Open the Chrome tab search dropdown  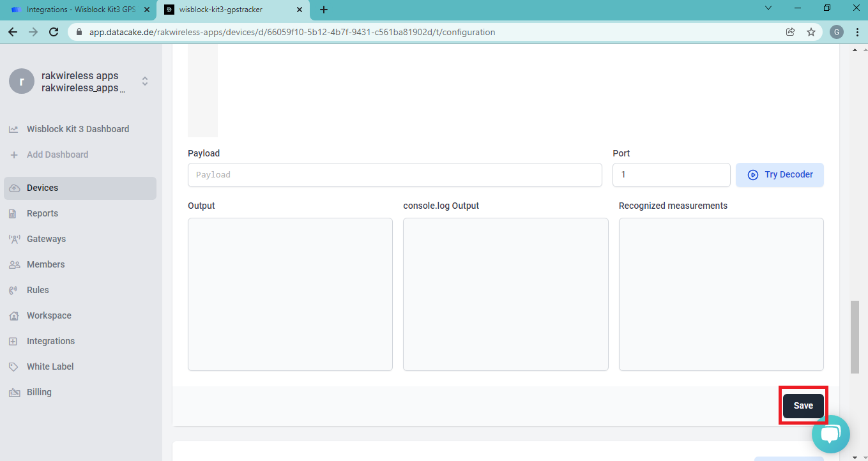pos(768,8)
